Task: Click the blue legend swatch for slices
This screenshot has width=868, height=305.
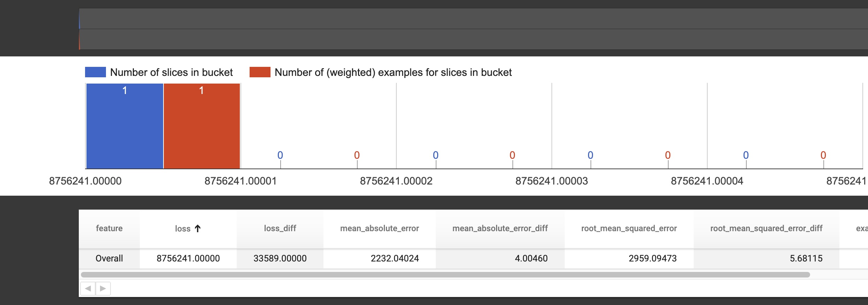Action: click(95, 72)
